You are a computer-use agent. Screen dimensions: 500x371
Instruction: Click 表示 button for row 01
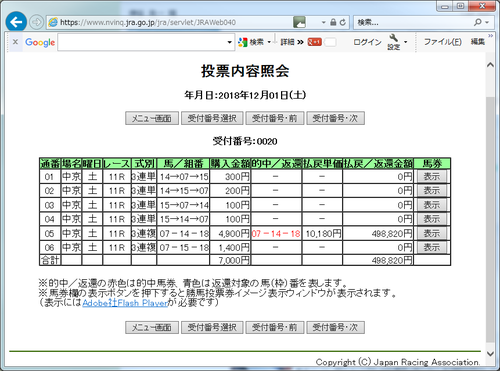pyautogui.click(x=432, y=176)
